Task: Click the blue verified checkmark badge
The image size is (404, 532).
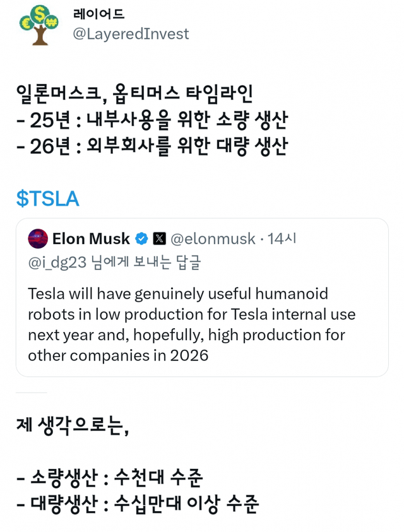Action: click(143, 239)
